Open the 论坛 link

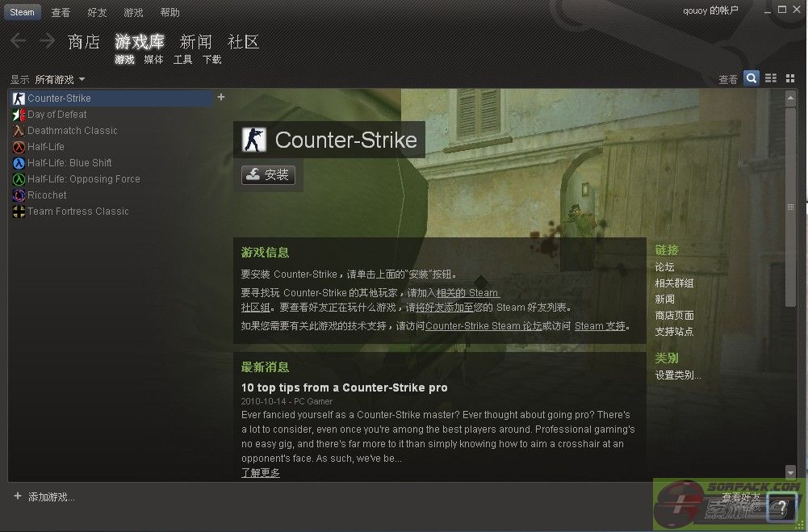[664, 267]
